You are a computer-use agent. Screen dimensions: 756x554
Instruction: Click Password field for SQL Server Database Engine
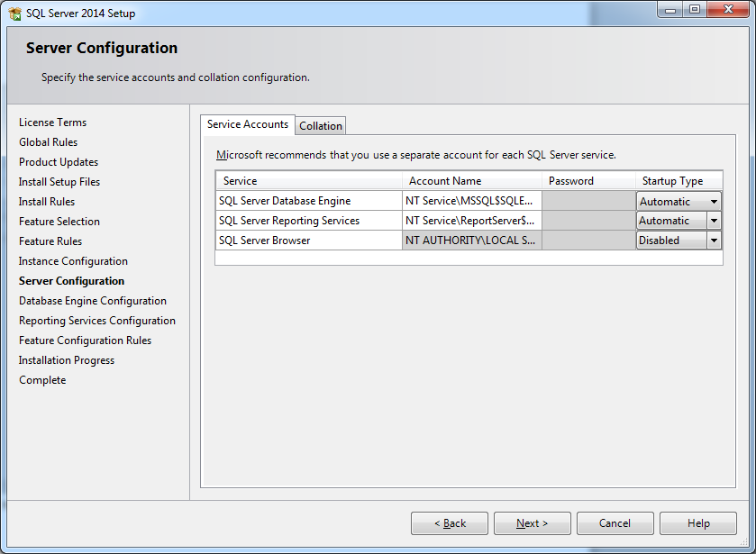588,201
